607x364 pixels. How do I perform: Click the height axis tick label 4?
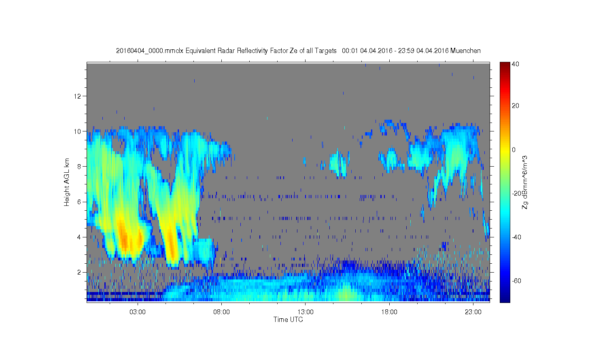79,237
